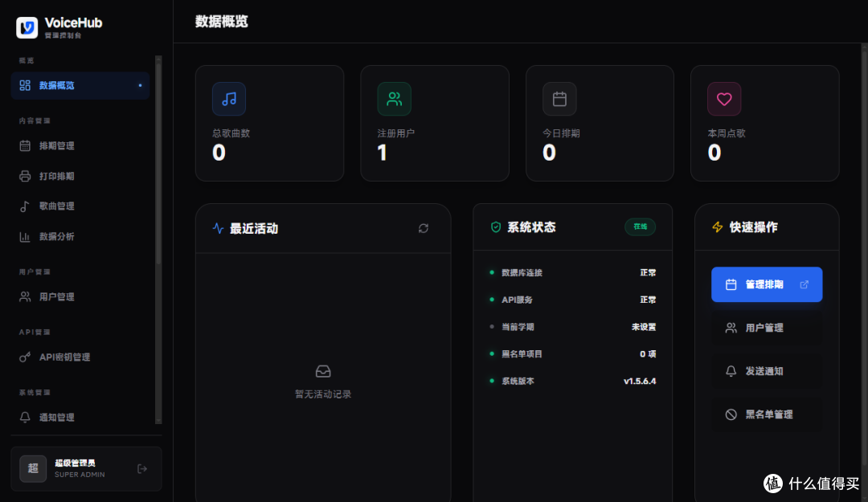Click the VoiceHub logo icon
Viewport: 868px width, 502px height.
pyautogui.click(x=27, y=27)
